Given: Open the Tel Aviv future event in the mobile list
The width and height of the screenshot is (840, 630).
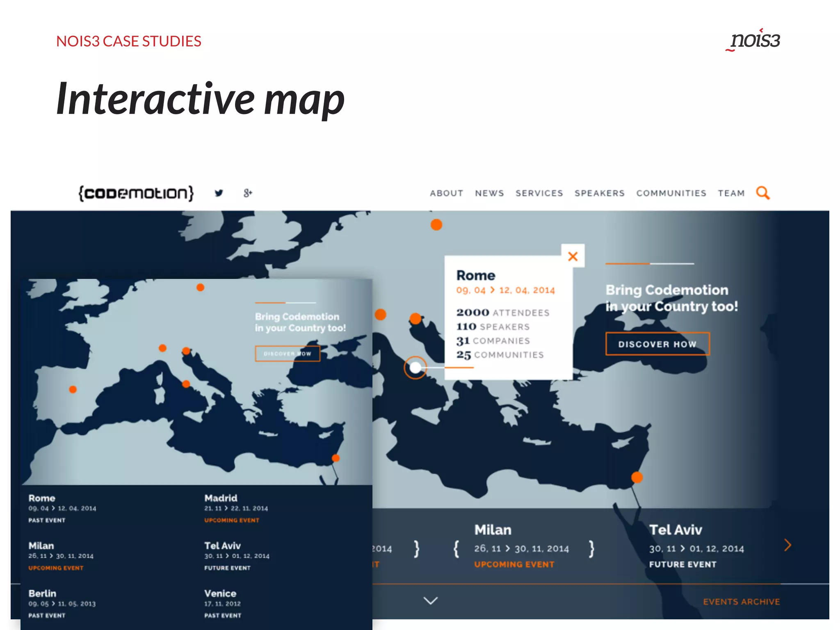Looking at the screenshot, I should [237, 556].
